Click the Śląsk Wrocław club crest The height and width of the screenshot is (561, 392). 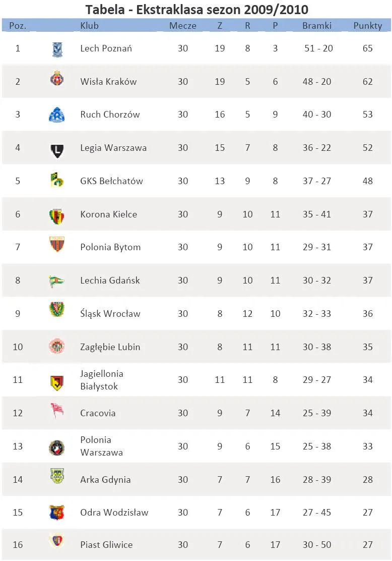[56, 309]
